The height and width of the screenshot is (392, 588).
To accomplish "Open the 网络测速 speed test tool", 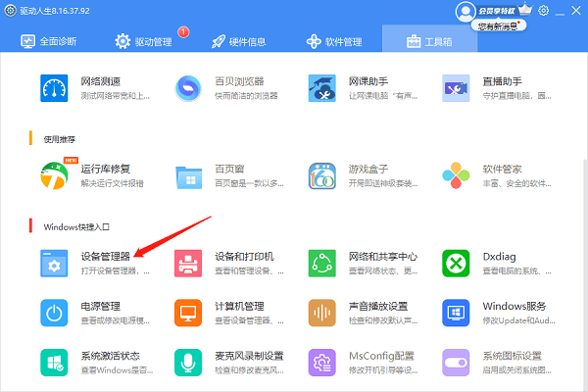I will pos(55,89).
